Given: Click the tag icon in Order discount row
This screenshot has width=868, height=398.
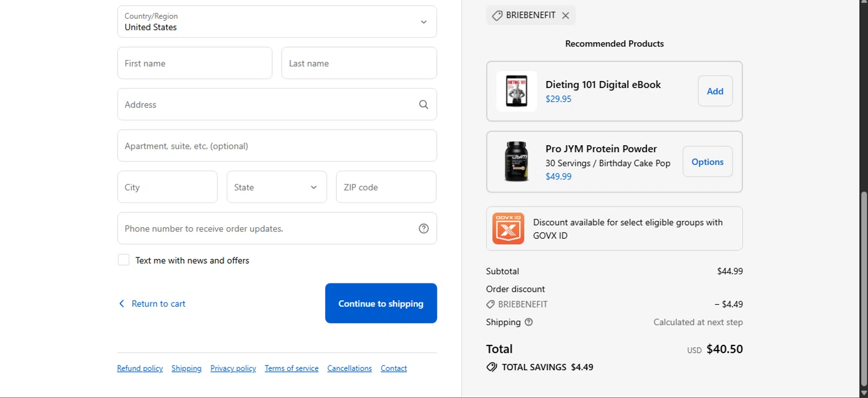Looking at the screenshot, I should pos(490,304).
